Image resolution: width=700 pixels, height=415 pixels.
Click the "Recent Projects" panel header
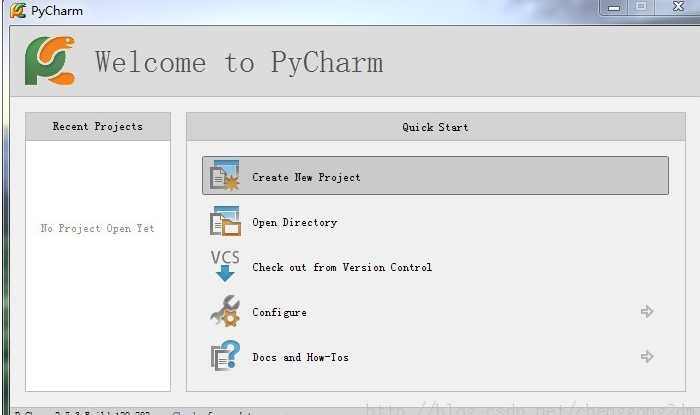[x=98, y=127]
